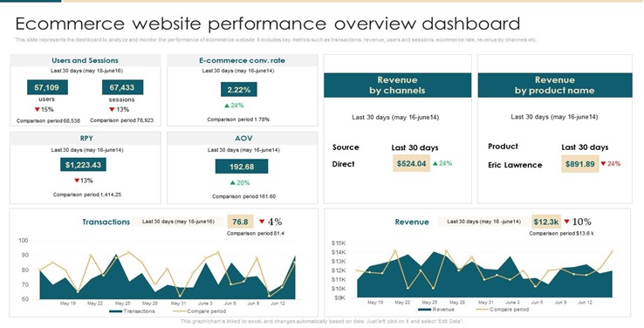Image resolution: width=644 pixels, height=328 pixels.
Task: Click Comparison period 1.78% text
Action: tap(238, 120)
